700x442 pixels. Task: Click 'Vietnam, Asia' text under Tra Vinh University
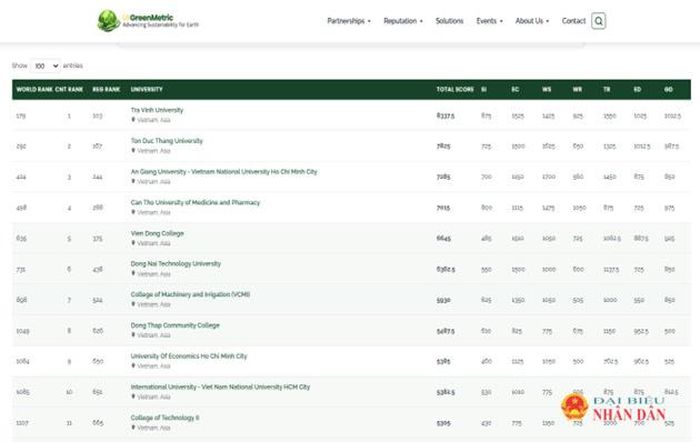[154, 120]
